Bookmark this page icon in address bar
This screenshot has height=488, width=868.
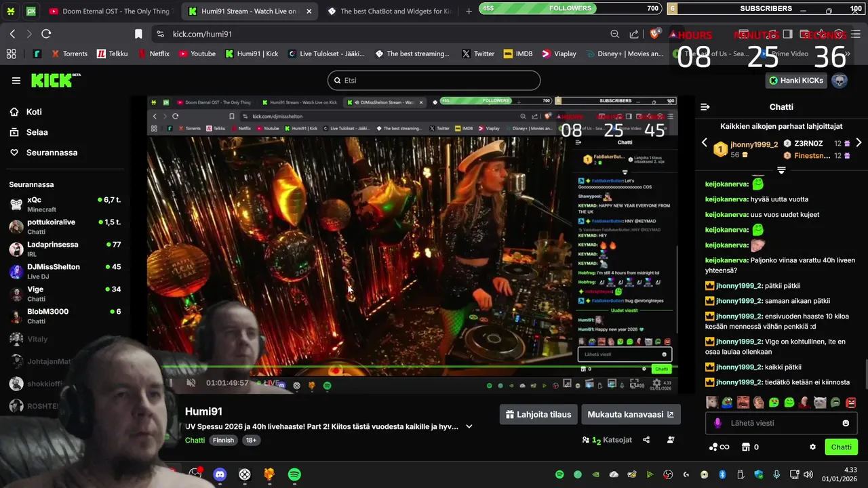tap(138, 34)
